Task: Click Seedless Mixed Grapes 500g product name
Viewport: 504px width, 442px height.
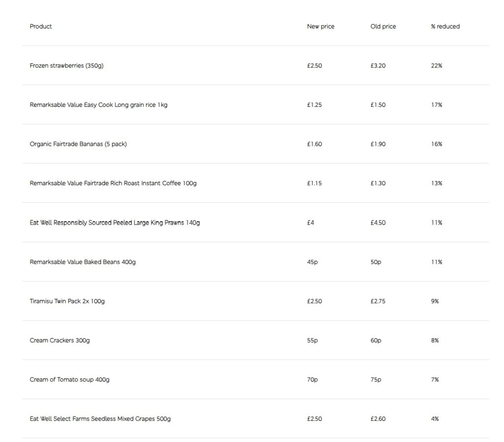Action: pyautogui.click(x=100, y=419)
